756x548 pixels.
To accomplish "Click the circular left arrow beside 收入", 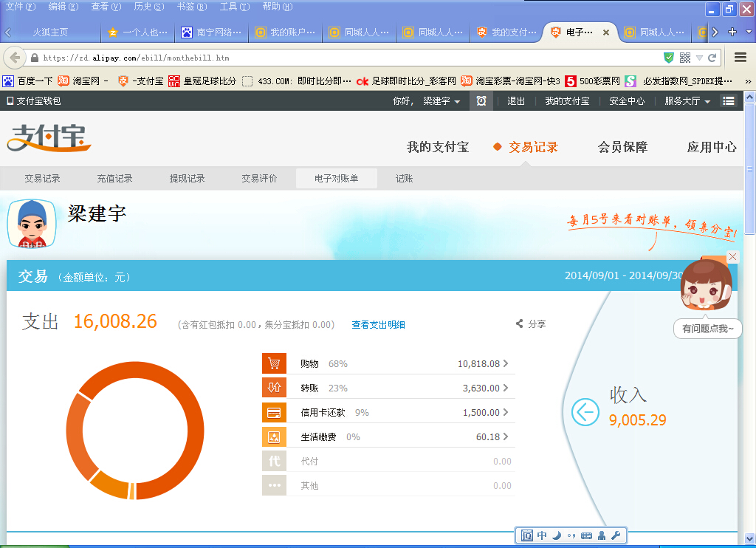I will pyautogui.click(x=585, y=411).
